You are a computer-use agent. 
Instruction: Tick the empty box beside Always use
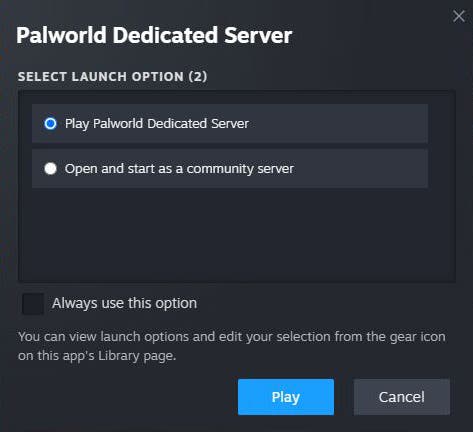[33, 304]
